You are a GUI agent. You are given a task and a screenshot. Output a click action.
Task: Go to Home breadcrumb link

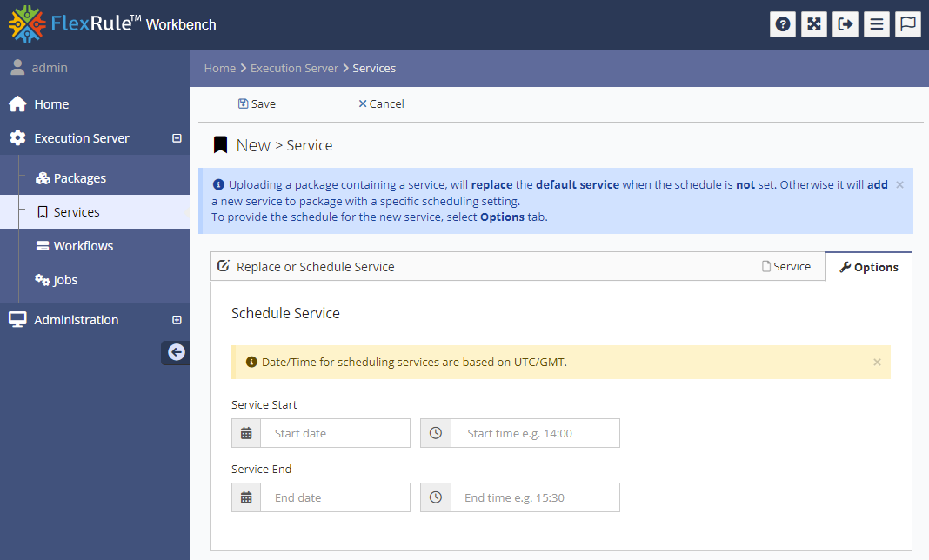(x=220, y=68)
